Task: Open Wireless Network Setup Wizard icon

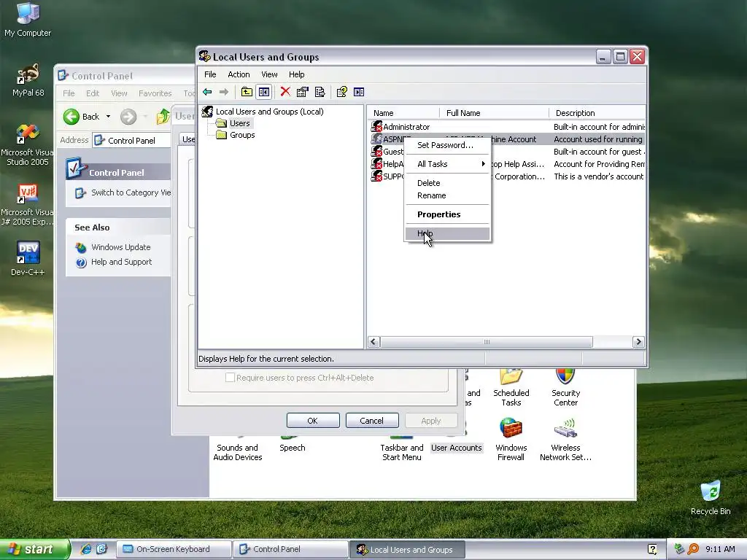Action: click(x=565, y=440)
